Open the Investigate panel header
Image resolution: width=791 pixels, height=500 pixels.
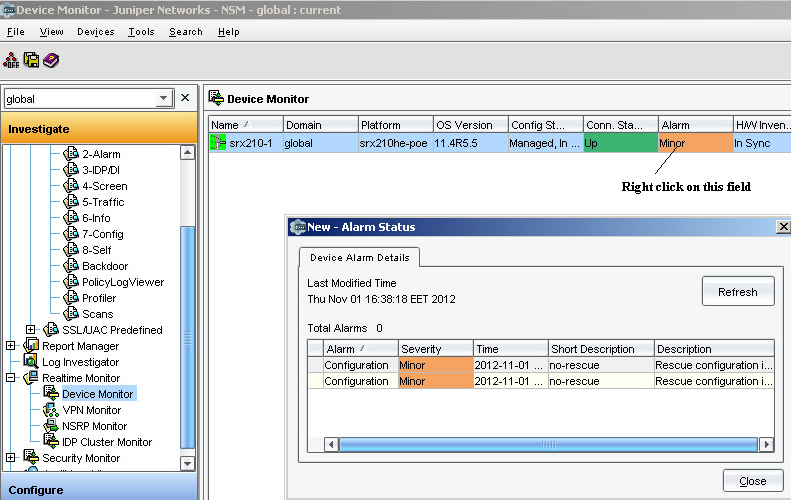point(99,129)
